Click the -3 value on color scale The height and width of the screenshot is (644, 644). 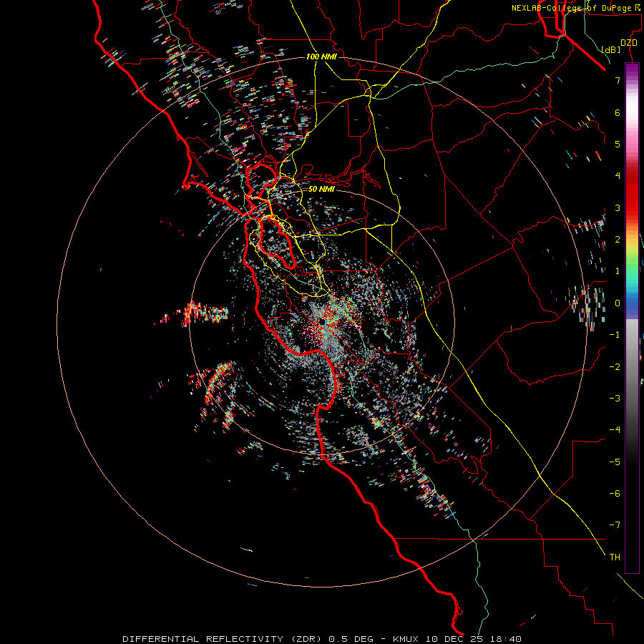[x=615, y=399]
